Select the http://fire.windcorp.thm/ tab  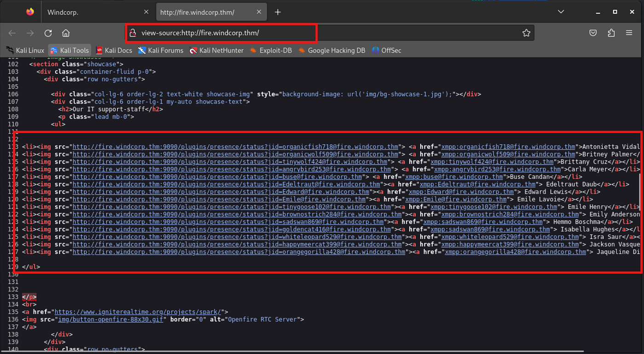click(212, 12)
